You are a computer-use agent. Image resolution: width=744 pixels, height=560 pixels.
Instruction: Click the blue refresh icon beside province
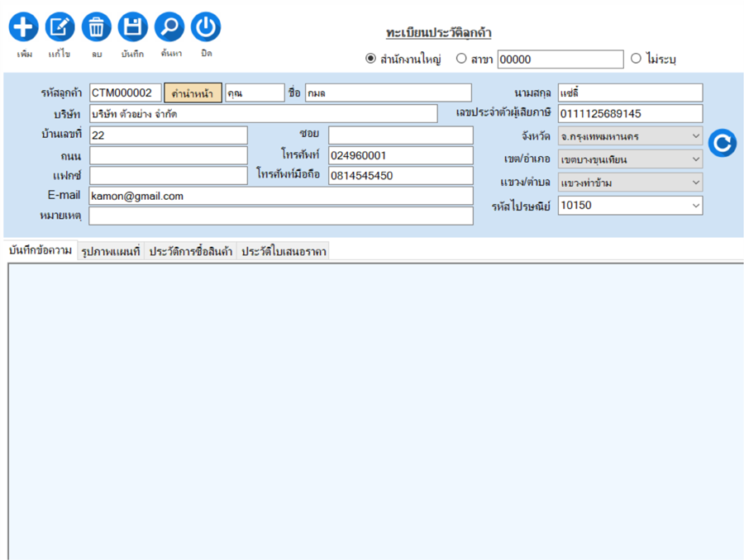(723, 144)
